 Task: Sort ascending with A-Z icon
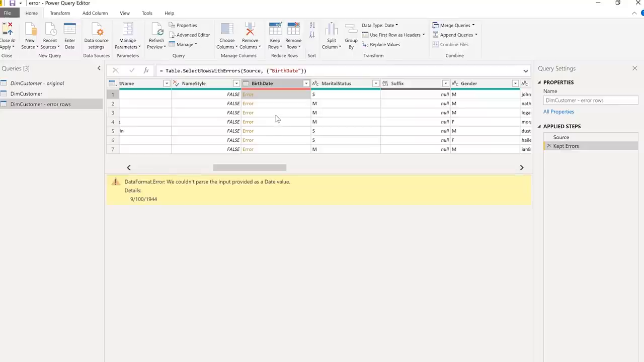point(312,25)
